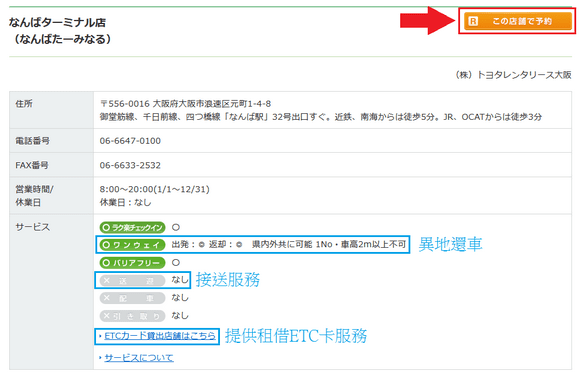Click the R icon on reserve button
580x376 pixels.
click(x=473, y=21)
